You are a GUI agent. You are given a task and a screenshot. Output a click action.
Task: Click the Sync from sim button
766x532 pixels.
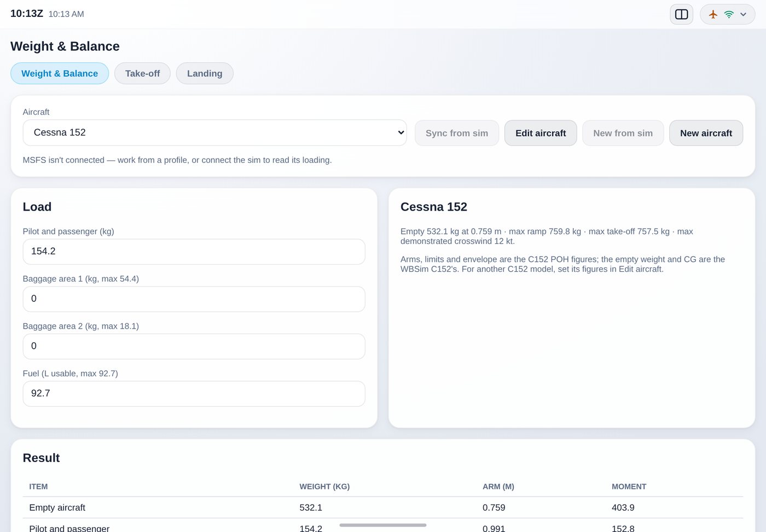457,133
